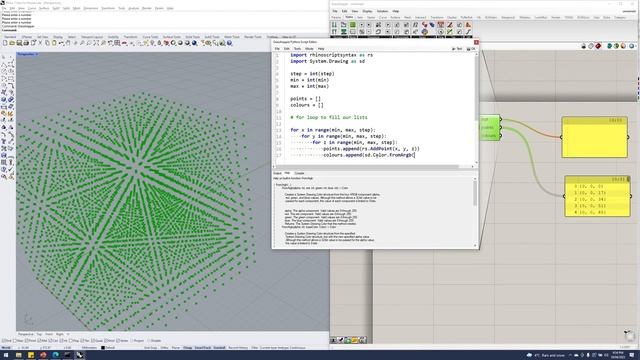This screenshot has width=640, height=360.
Task: Click the Save icon in Rhino toolbar
Action: [x=19, y=43]
